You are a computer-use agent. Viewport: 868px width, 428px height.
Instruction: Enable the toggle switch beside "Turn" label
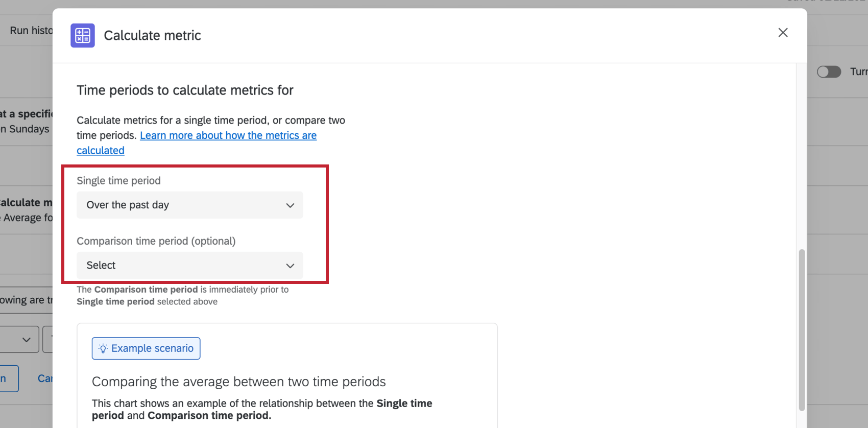point(828,72)
